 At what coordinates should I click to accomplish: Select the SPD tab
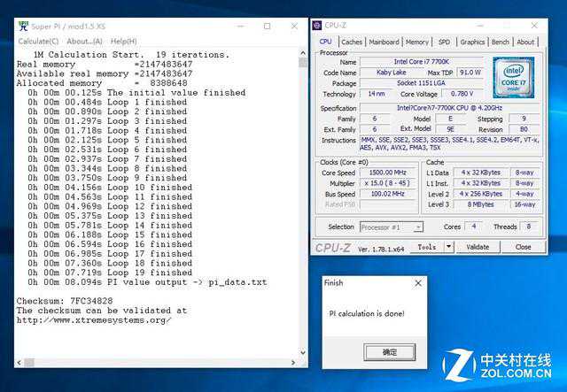[x=444, y=42]
